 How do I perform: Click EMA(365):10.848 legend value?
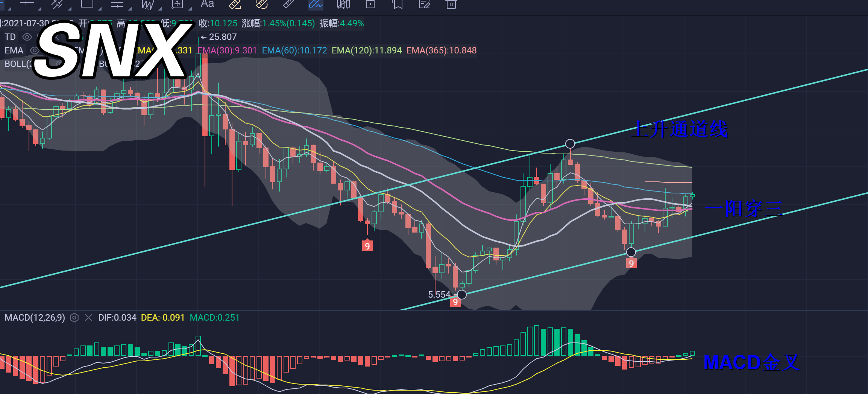coord(442,50)
